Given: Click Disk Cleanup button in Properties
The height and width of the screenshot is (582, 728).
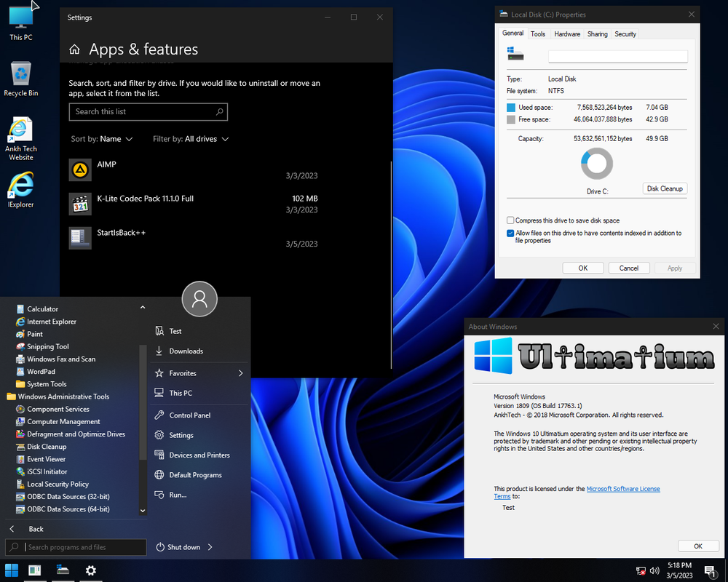Looking at the screenshot, I should point(665,188).
